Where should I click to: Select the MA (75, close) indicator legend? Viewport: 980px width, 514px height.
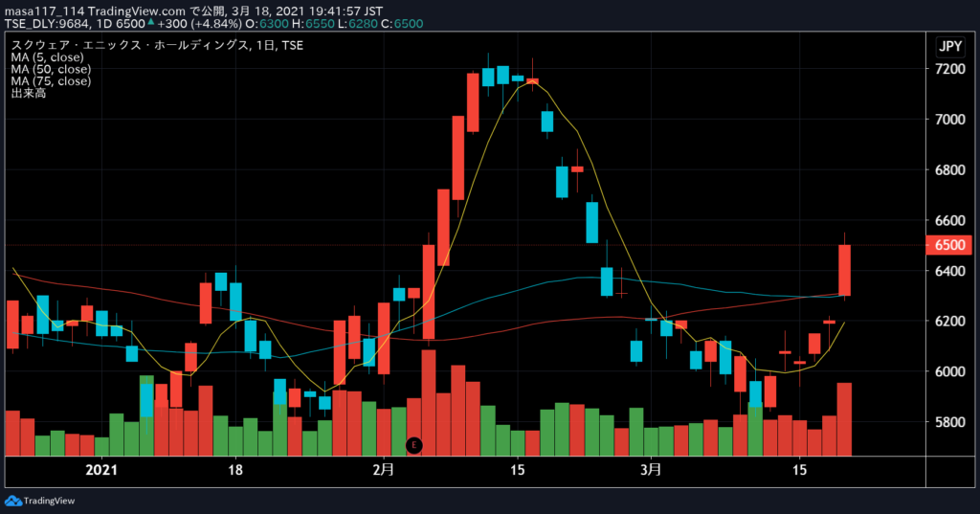[x=51, y=81]
